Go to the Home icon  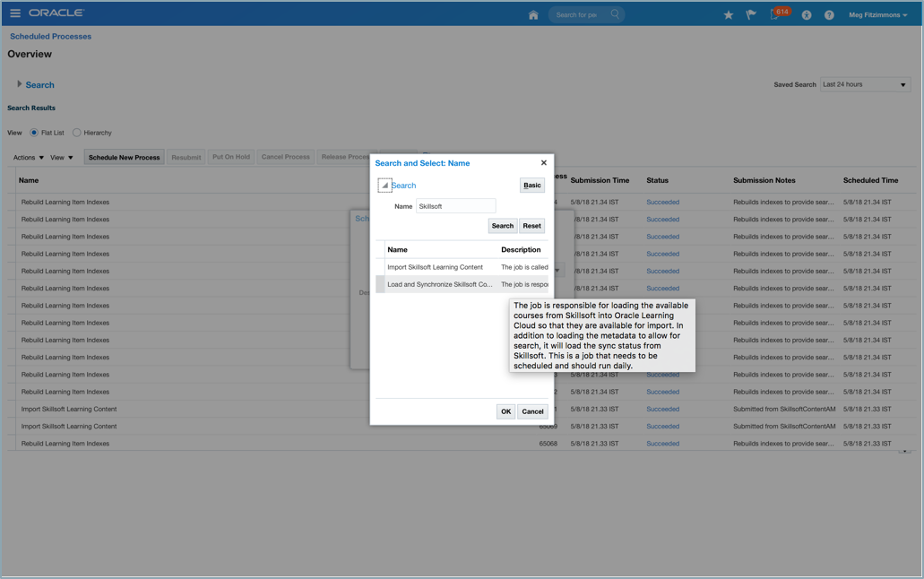tap(533, 14)
